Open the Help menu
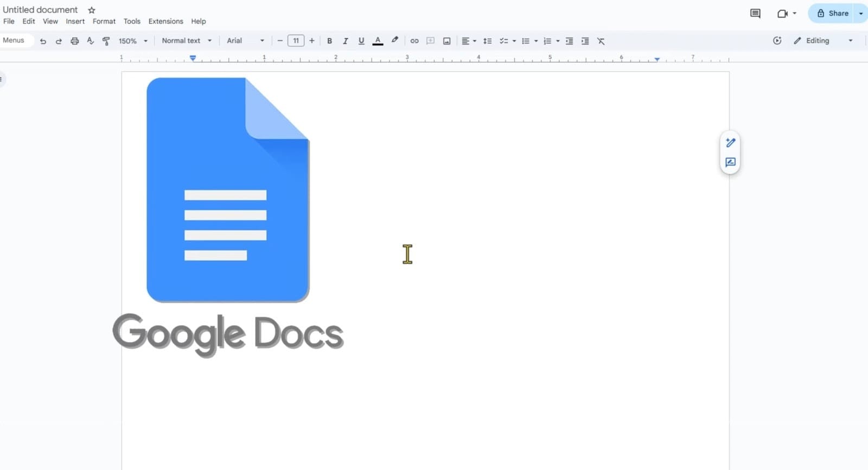 (199, 21)
